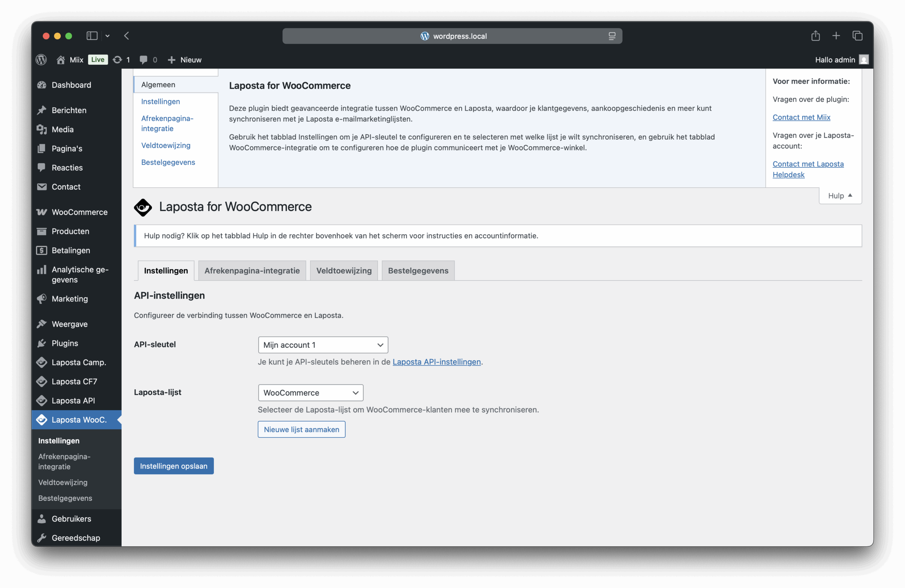Open the updates icon in admin bar

[117, 60]
